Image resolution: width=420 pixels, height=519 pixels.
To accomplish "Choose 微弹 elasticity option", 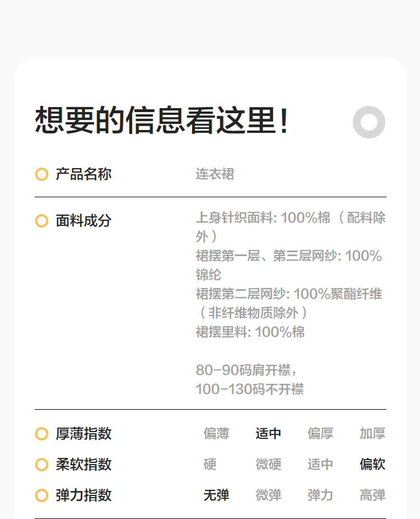I will pos(268,495).
